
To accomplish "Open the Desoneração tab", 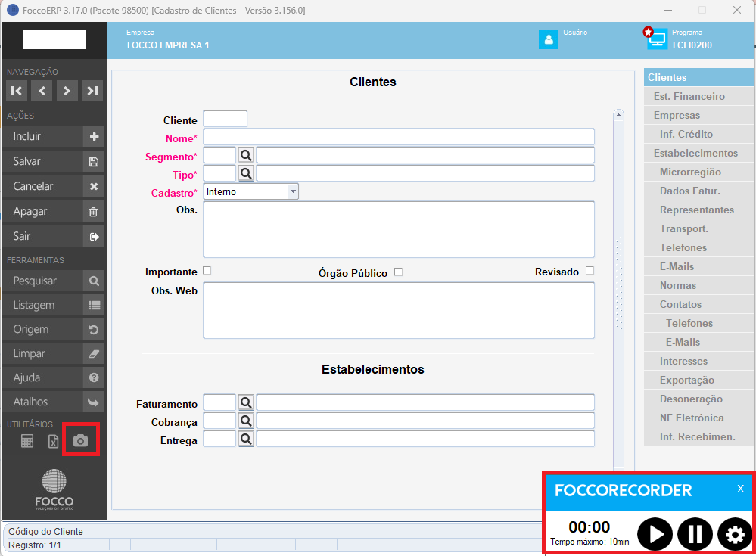I will tap(699, 399).
